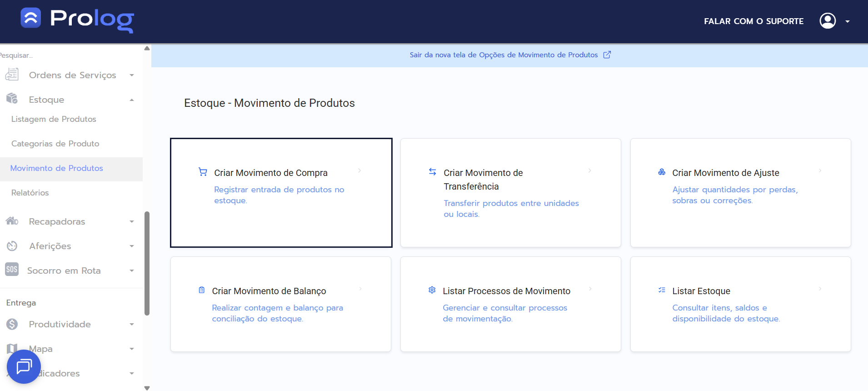Click the Balanço clipboard icon
This screenshot has height=391, width=868.
[x=202, y=290]
